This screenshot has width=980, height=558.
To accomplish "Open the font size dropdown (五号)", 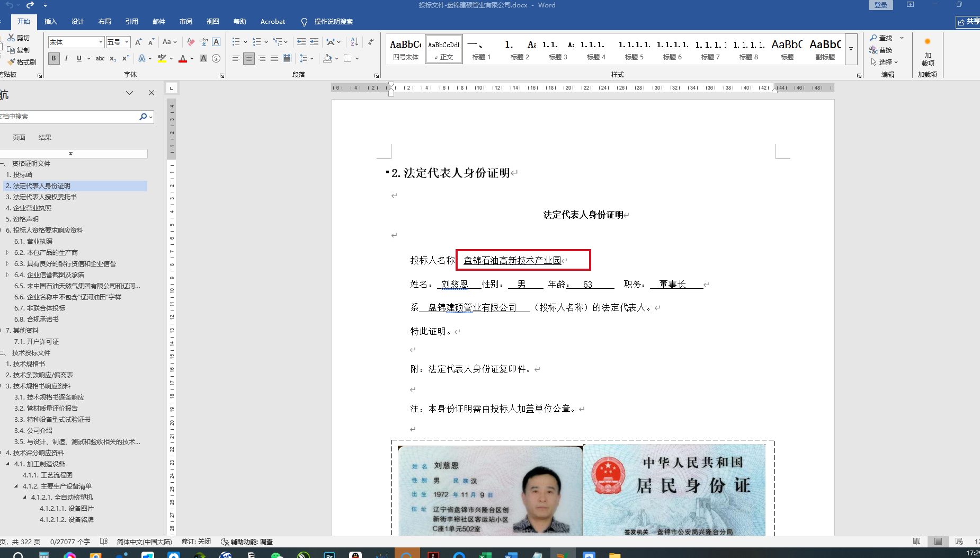I will coord(127,42).
